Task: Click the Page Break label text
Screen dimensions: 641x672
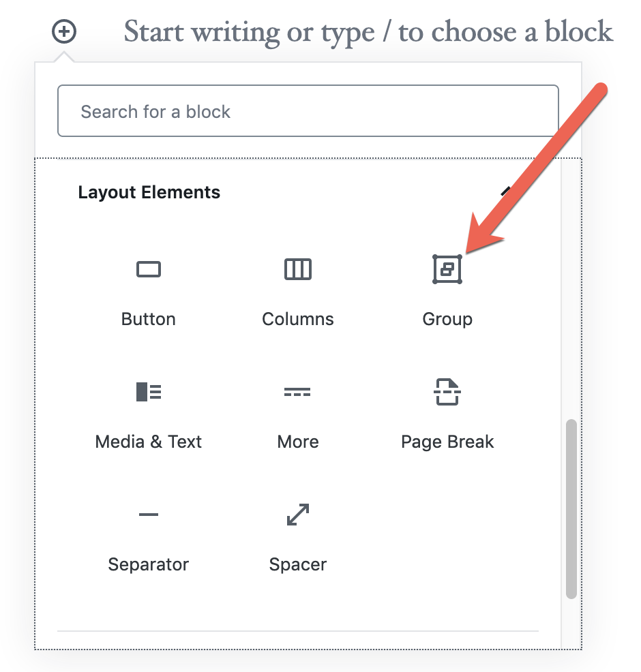Action: pyautogui.click(x=447, y=442)
